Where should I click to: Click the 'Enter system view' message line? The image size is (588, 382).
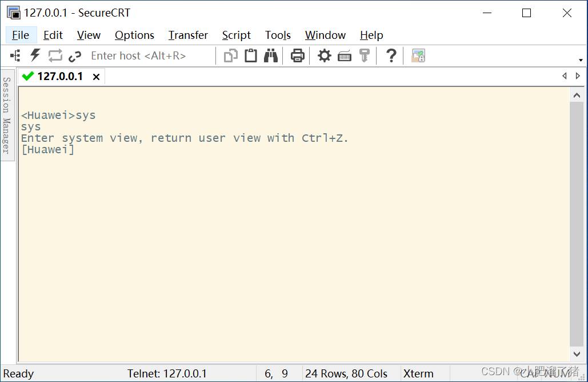185,138
